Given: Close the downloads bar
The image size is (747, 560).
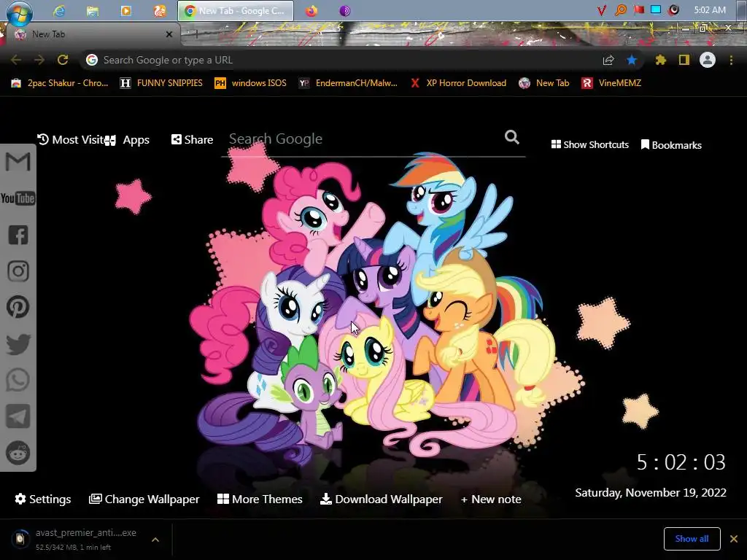Looking at the screenshot, I should click(x=734, y=539).
